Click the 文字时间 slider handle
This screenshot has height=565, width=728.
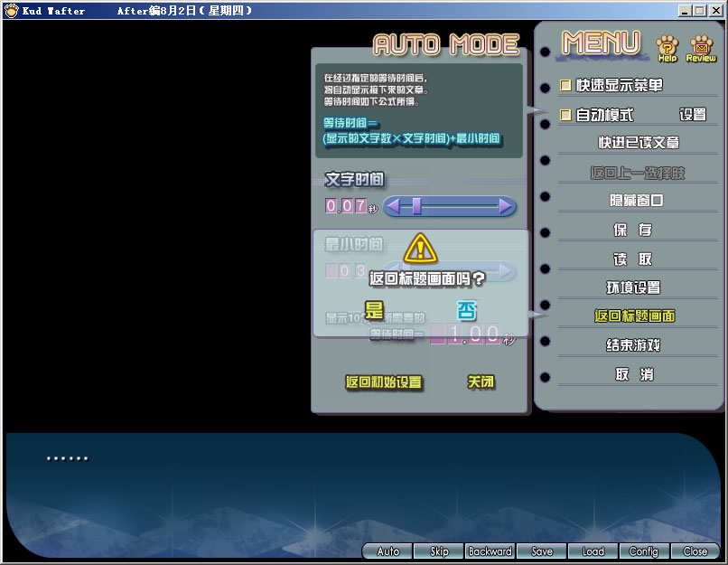(417, 206)
